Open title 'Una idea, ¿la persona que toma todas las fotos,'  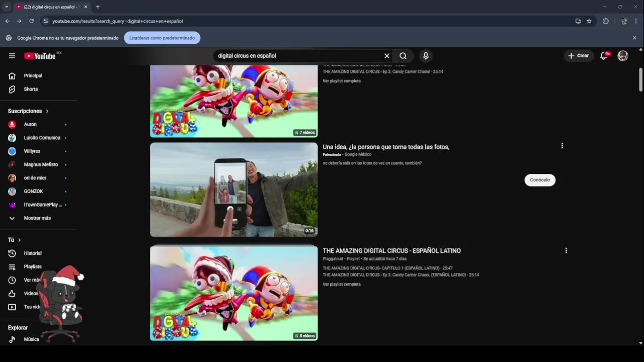(386, 147)
